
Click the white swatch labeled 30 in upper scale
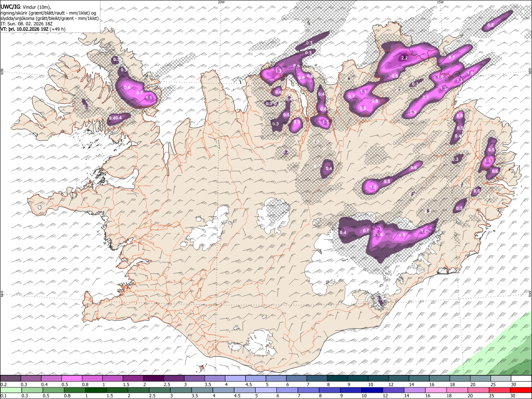521,378
